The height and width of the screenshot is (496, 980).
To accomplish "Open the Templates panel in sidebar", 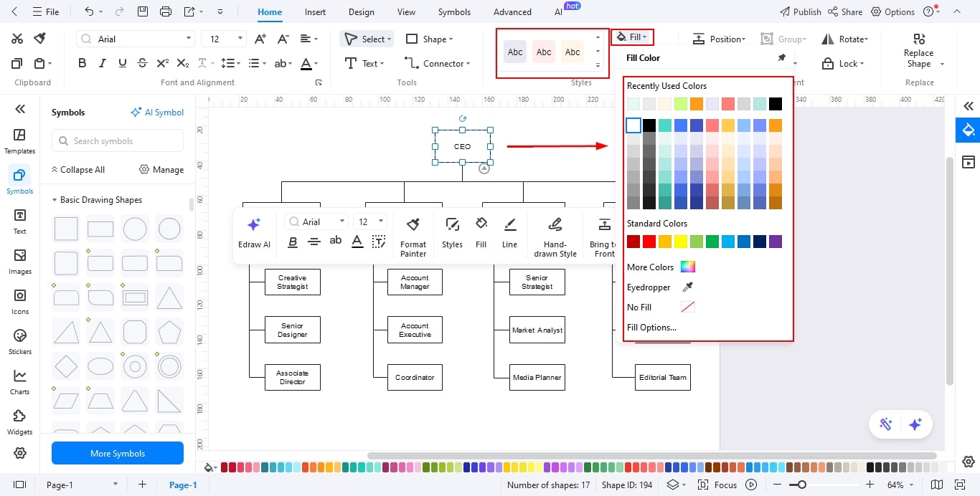I will [19, 140].
